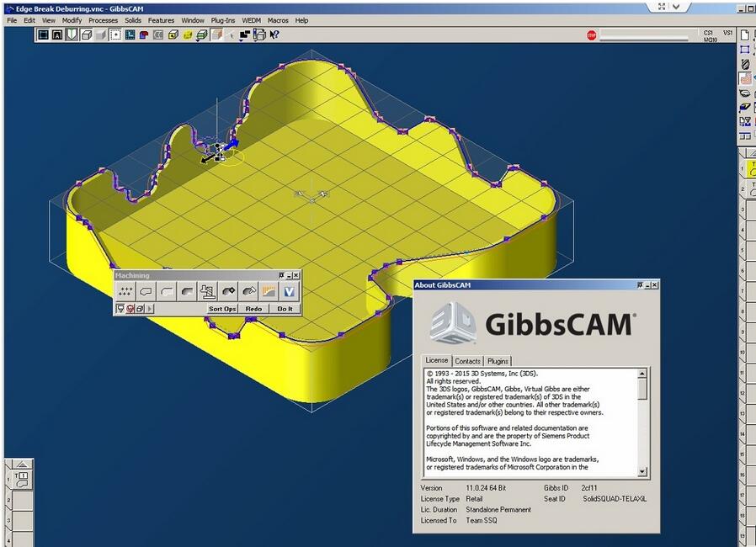Click the render loop icon in the right palette
Viewport: 756px width, 547px height.
(x=745, y=93)
